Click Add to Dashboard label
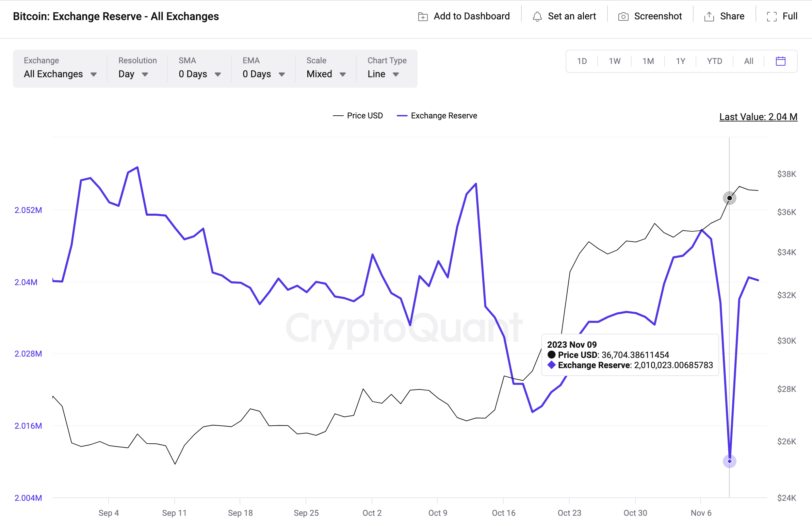This screenshot has width=812, height=526. 471,16
